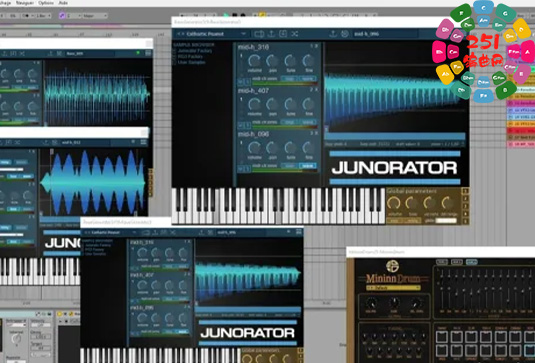Click round icon beside mid-h_096 name field
Image resolution: width=535 pixels, height=363 pixels.
tap(345, 34)
